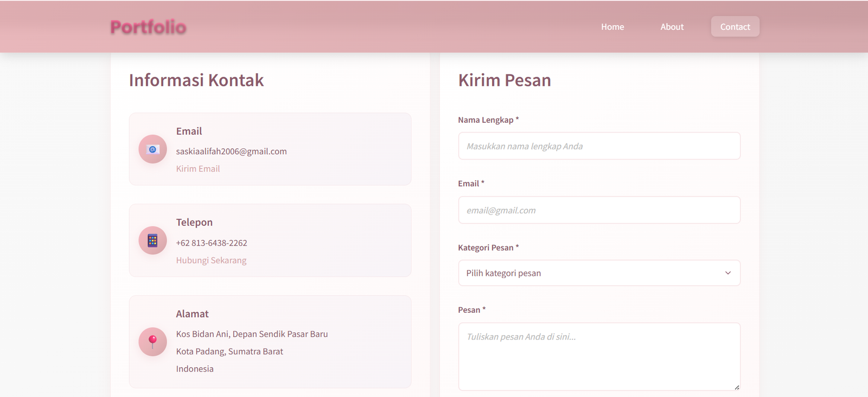
Task: Click the email@gmail.com input field
Action: click(599, 210)
